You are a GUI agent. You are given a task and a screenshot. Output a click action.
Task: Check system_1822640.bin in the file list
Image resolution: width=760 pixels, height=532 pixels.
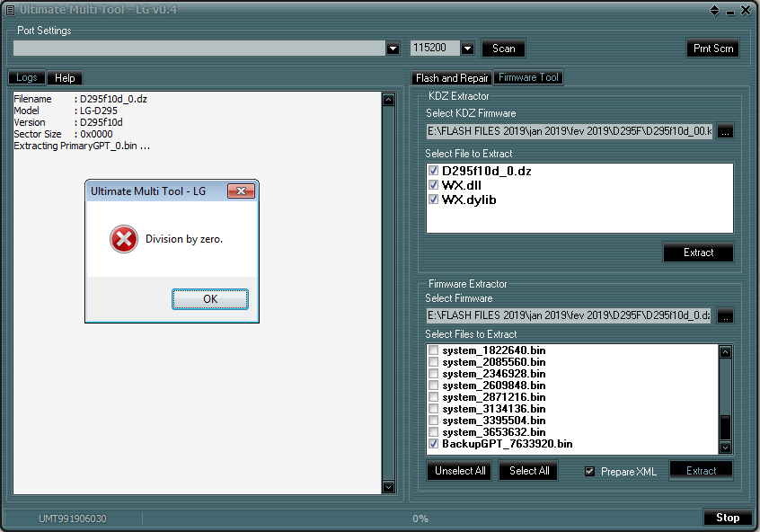pyautogui.click(x=434, y=350)
